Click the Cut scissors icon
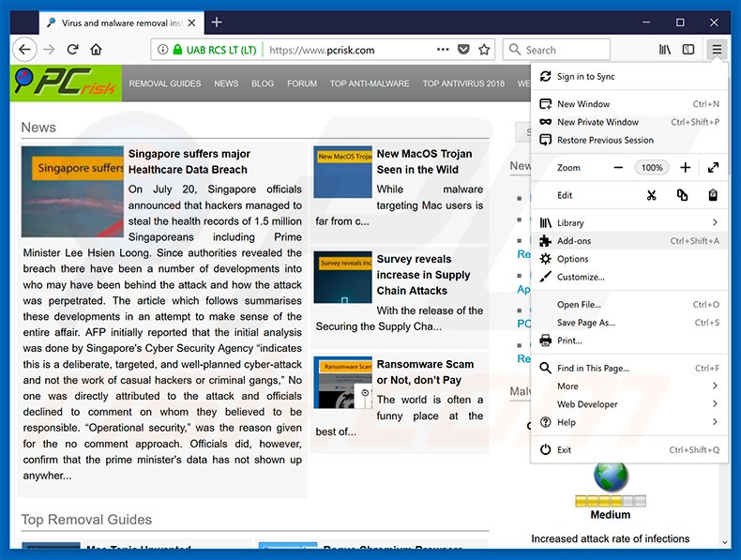741x560 pixels. [652, 195]
